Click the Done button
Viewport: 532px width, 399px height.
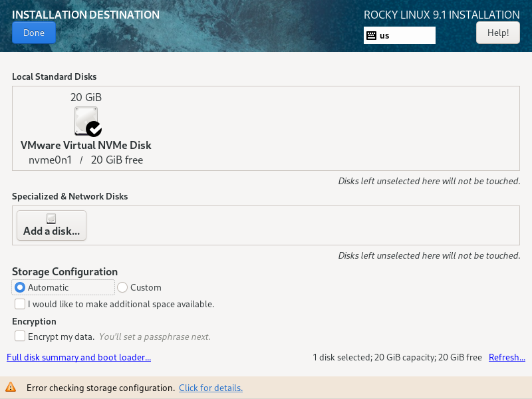pos(34,33)
